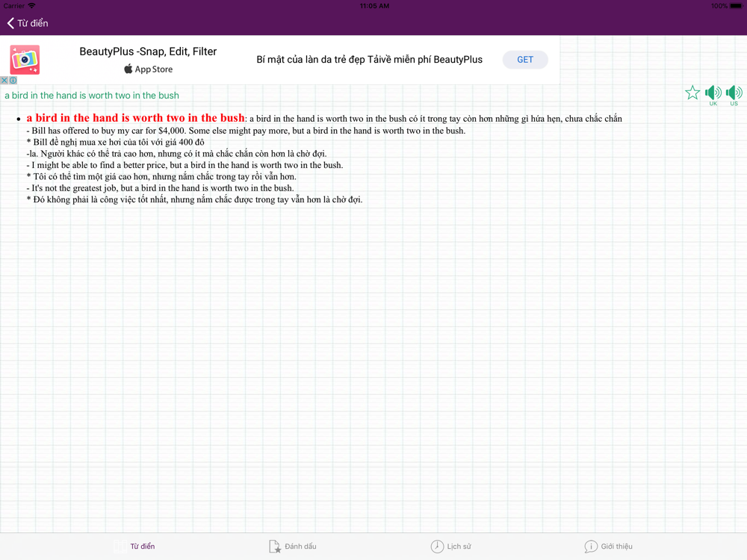This screenshot has height=560, width=747.
Task: Tap line '-la. Người khác có thể trả cao hơn'
Action: pyautogui.click(x=177, y=153)
